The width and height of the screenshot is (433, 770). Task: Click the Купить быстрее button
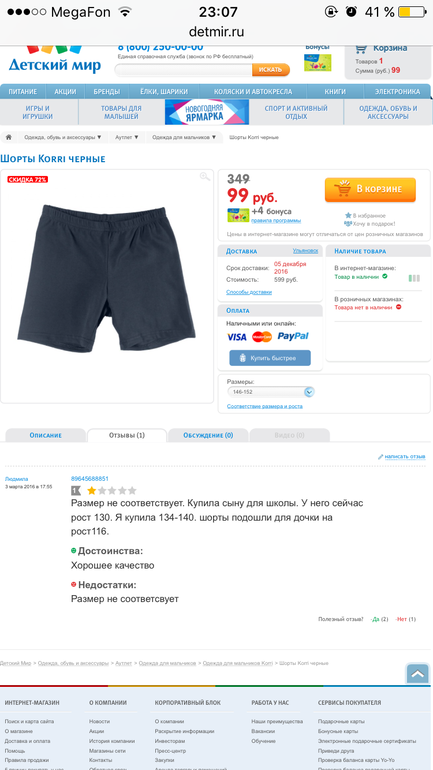click(270, 358)
